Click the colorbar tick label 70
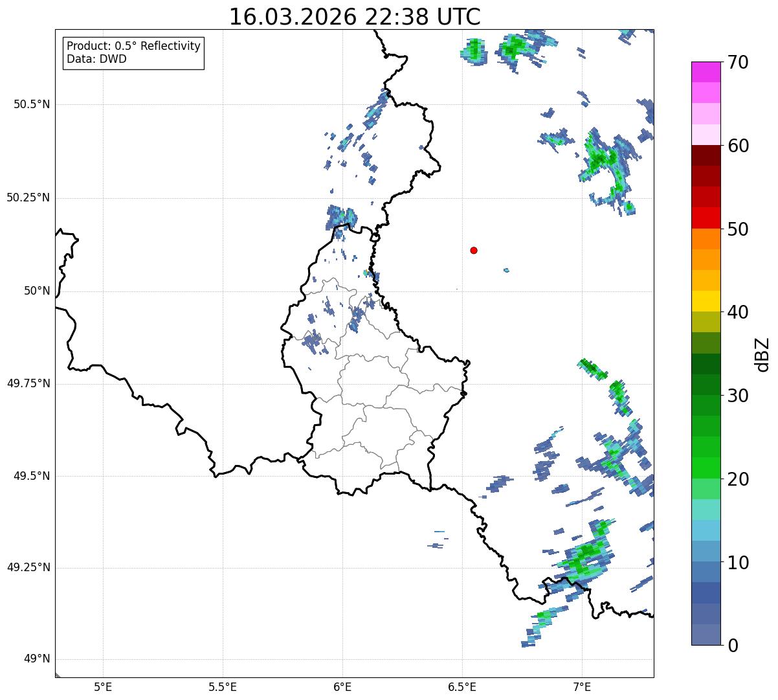The width and height of the screenshot is (778, 700). [x=737, y=62]
